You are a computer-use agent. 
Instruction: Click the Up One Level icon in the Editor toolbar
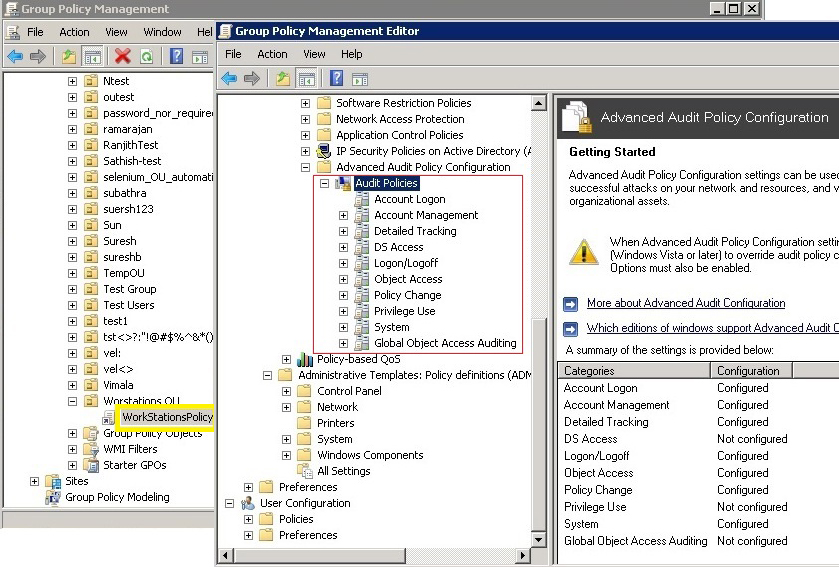[x=283, y=79]
